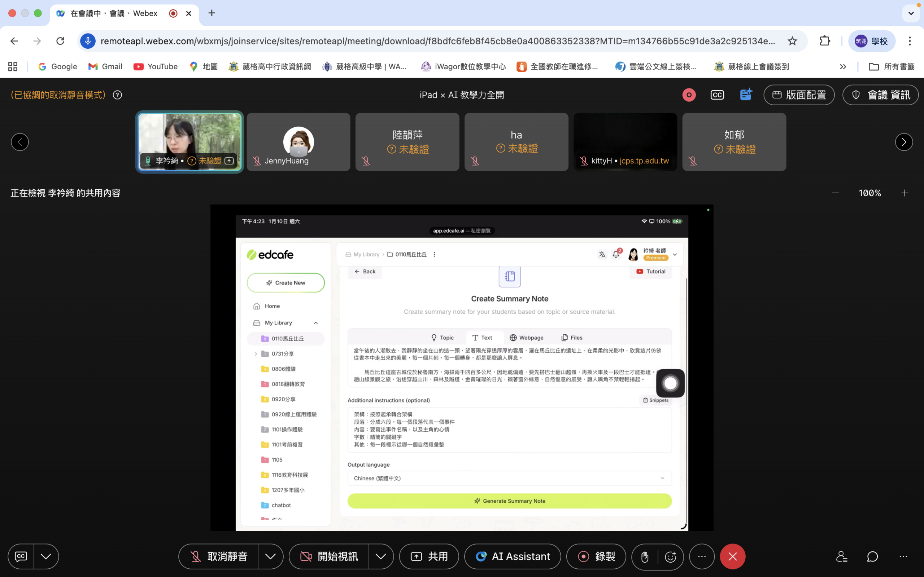Open the participants panel icon

pyautogui.click(x=842, y=557)
